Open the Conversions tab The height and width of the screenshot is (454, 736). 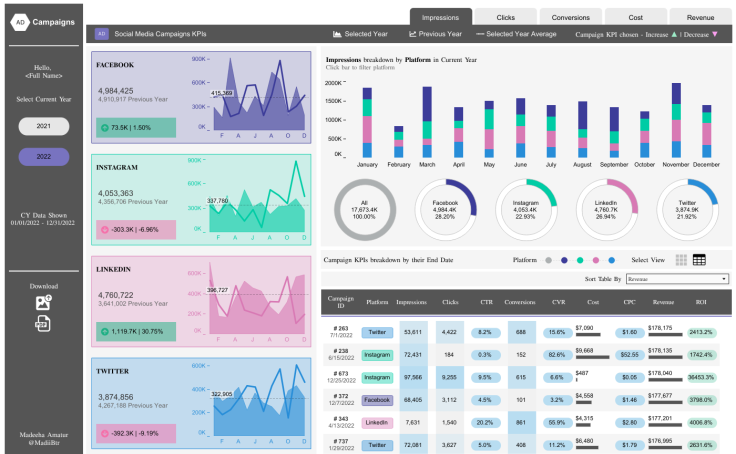571,17
